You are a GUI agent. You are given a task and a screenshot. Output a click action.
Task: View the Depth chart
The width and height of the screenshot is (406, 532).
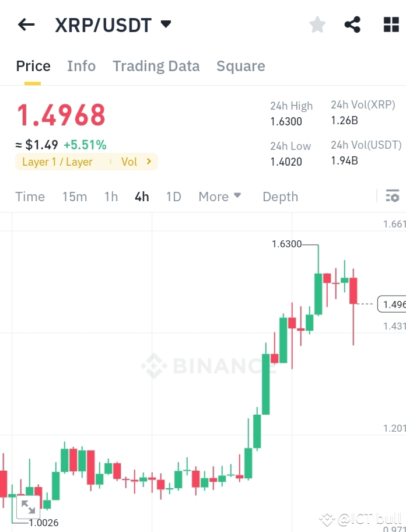point(280,197)
